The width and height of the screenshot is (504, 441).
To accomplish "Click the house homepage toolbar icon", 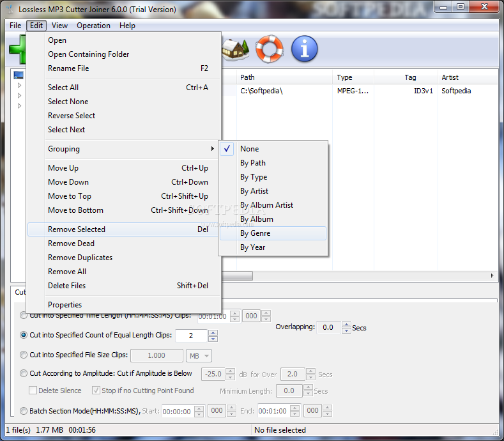I will click(x=236, y=49).
